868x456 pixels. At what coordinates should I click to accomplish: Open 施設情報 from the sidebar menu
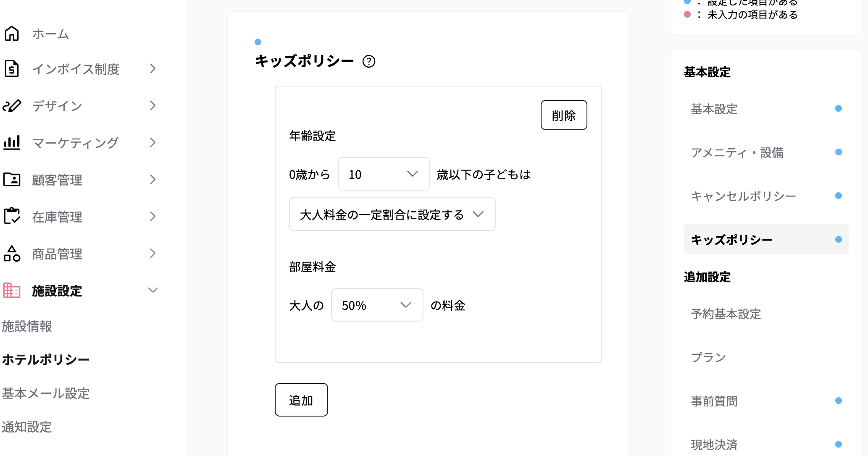point(27,327)
